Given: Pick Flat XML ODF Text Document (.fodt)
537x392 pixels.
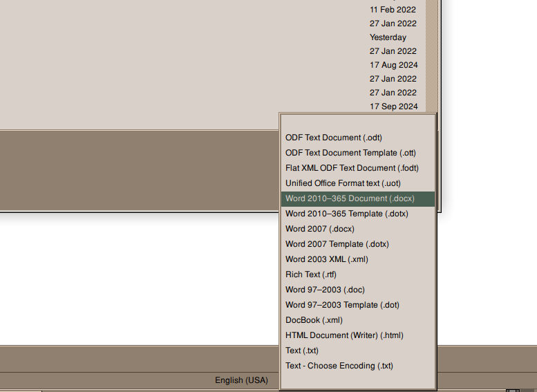Looking at the screenshot, I should (358, 168).
